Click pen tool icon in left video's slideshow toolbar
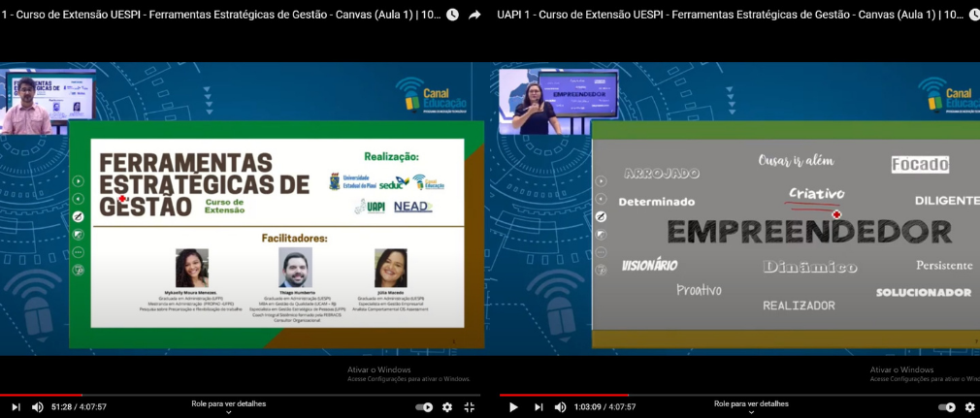This screenshot has height=418, width=980. click(x=79, y=217)
